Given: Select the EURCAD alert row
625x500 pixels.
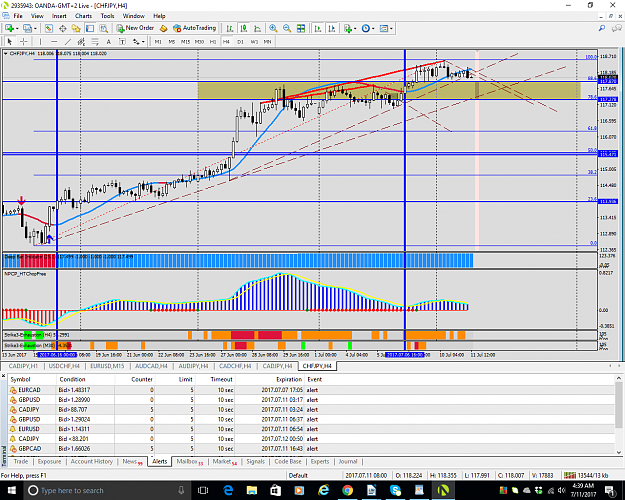Looking at the screenshot, I should 311,390.
